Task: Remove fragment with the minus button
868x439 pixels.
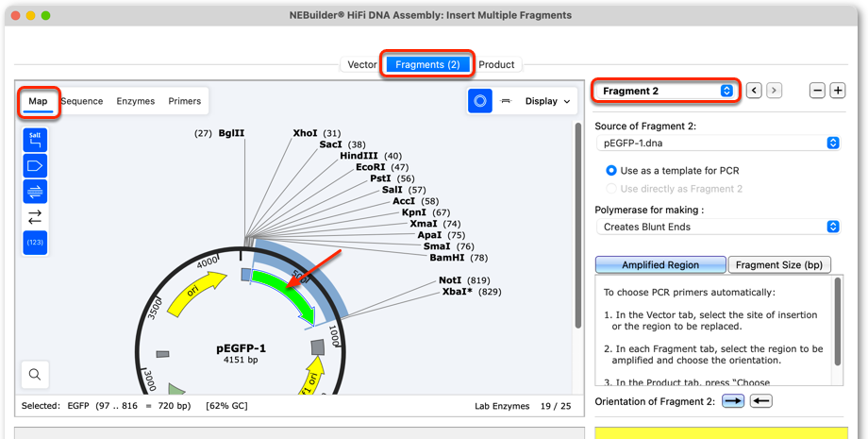Action: [818, 91]
